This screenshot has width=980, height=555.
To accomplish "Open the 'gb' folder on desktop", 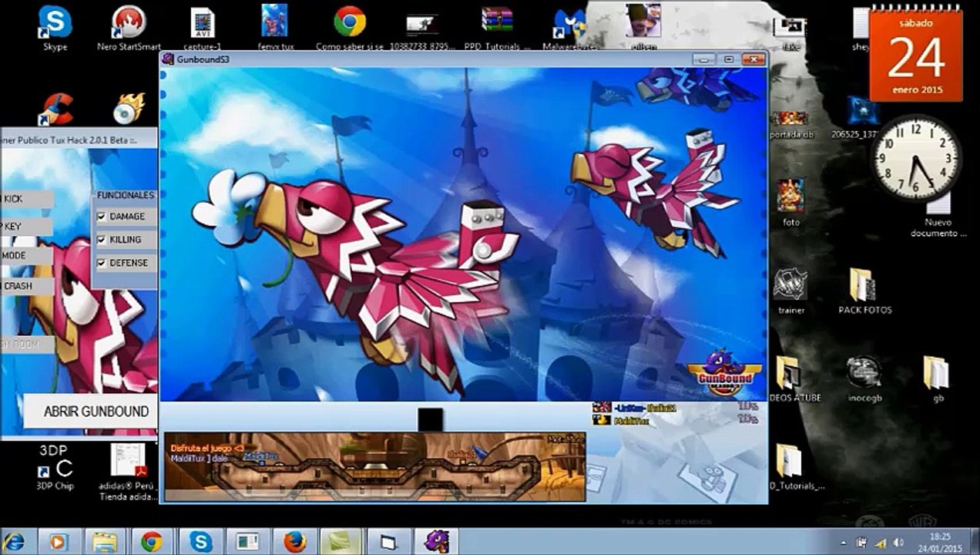I will click(x=938, y=378).
